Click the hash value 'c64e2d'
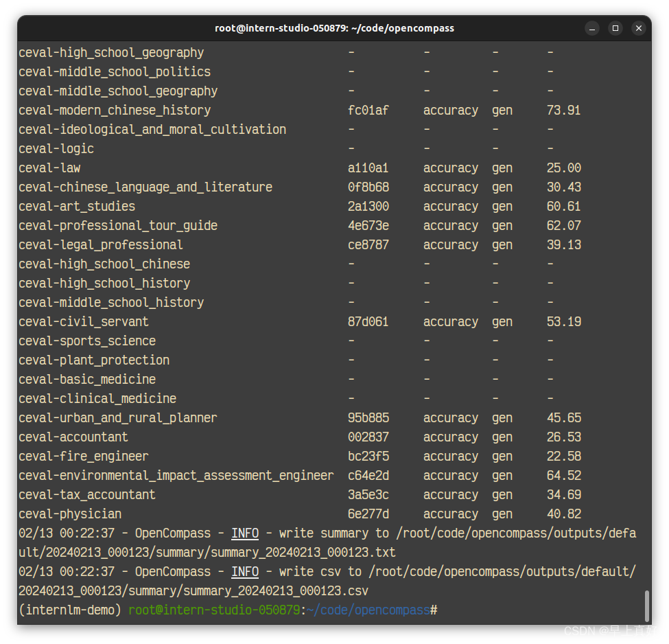This screenshot has width=669, height=644. click(x=368, y=475)
